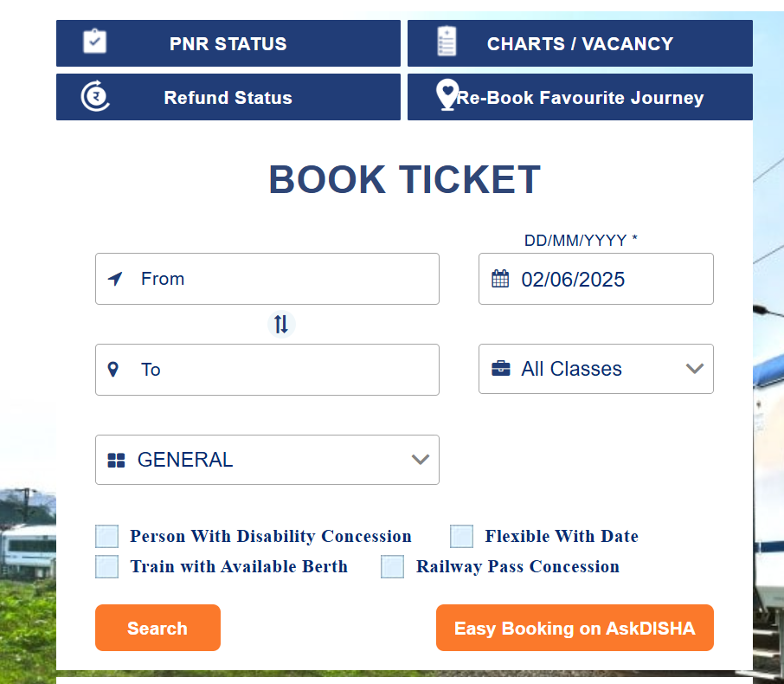The height and width of the screenshot is (684, 784).
Task: Click the briefcase icon beside All Classes
Action: tap(500, 368)
